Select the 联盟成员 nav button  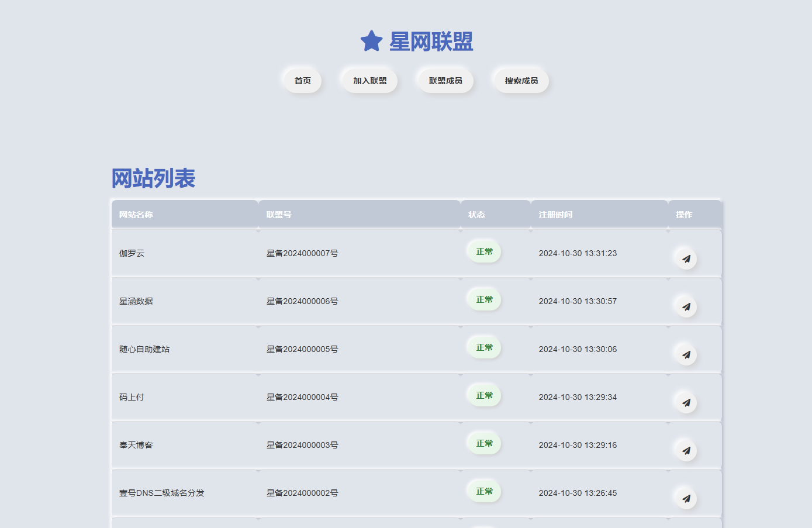pos(445,81)
